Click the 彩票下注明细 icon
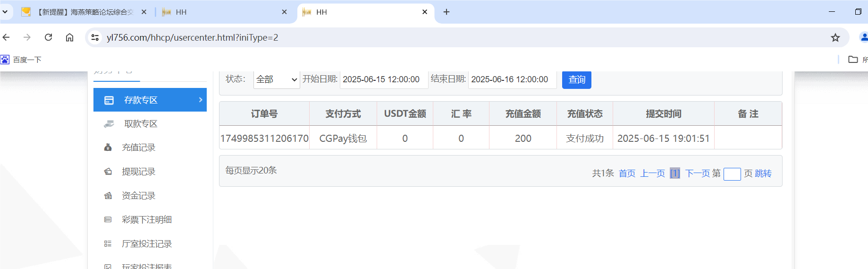 coord(108,220)
